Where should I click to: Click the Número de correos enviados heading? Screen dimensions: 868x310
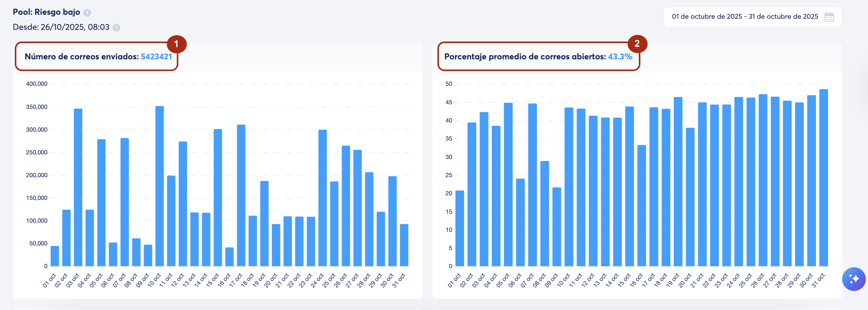pyautogui.click(x=82, y=57)
